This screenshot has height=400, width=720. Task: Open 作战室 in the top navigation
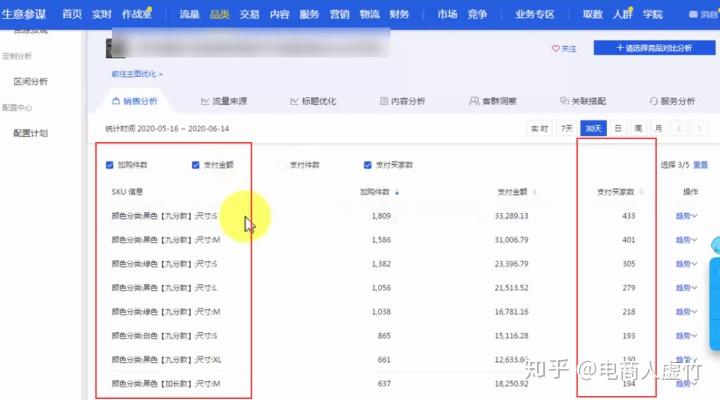(136, 14)
